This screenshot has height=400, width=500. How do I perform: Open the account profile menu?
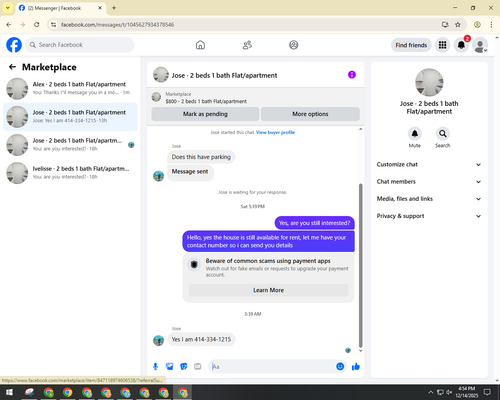480,45
